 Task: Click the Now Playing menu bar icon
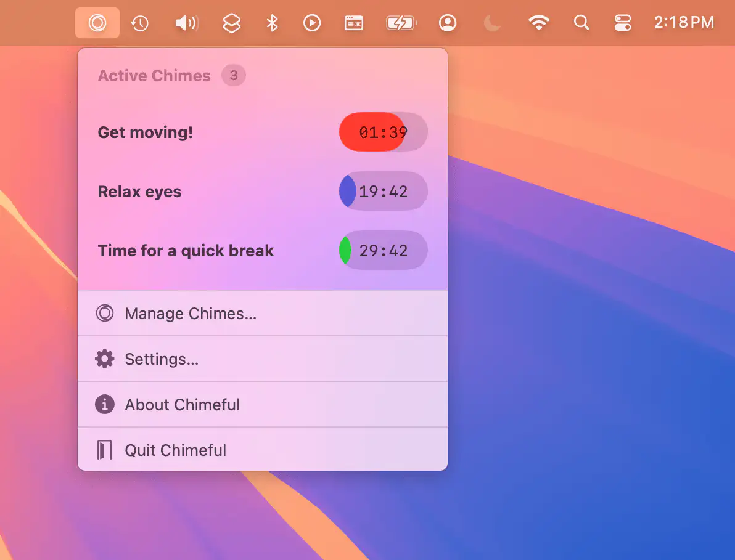pos(312,23)
